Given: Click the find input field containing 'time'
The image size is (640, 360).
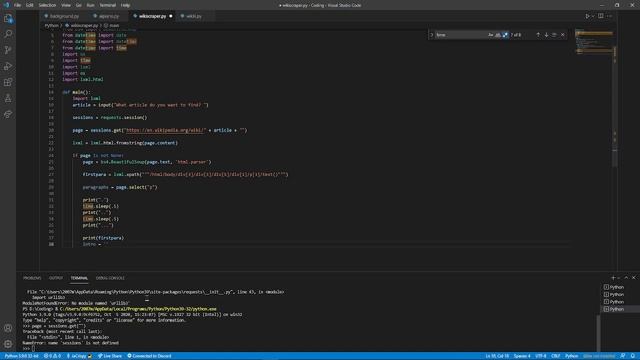Looking at the screenshot, I should pyautogui.click(x=460, y=35).
